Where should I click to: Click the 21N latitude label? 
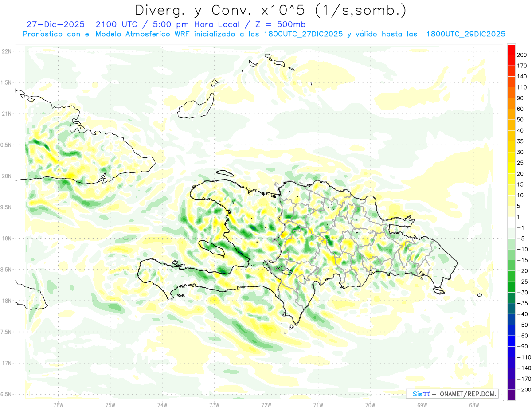pos(6,114)
